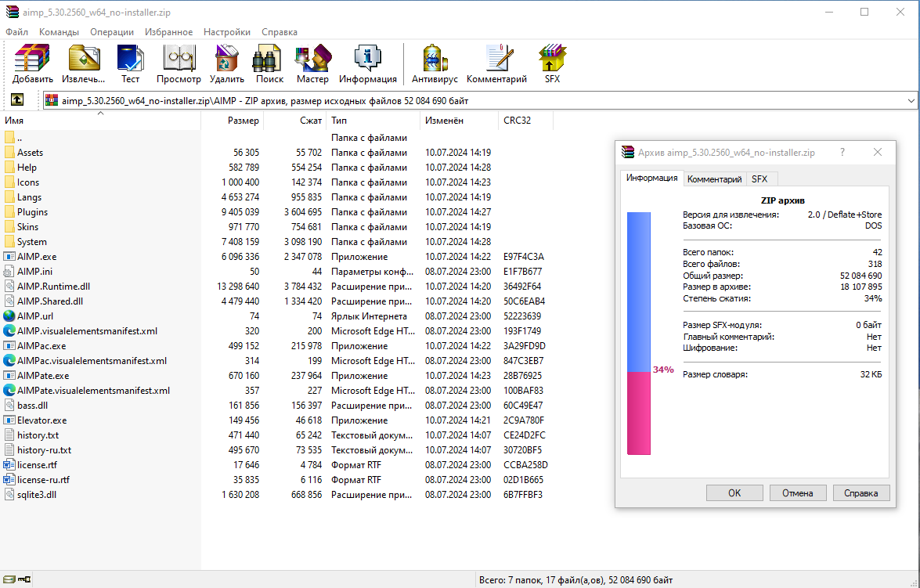Close the archive info dialog
Image resolution: width=920 pixels, height=588 pixels.
pos(877,152)
